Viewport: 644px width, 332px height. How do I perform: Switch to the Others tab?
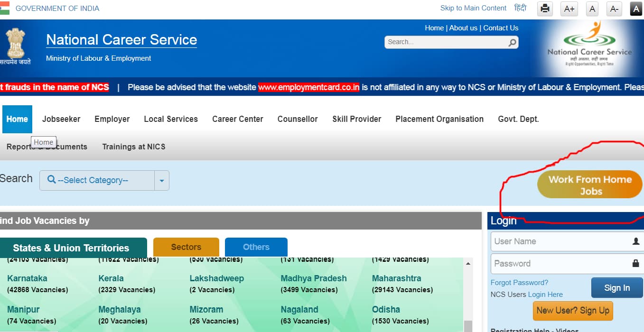coord(256,247)
